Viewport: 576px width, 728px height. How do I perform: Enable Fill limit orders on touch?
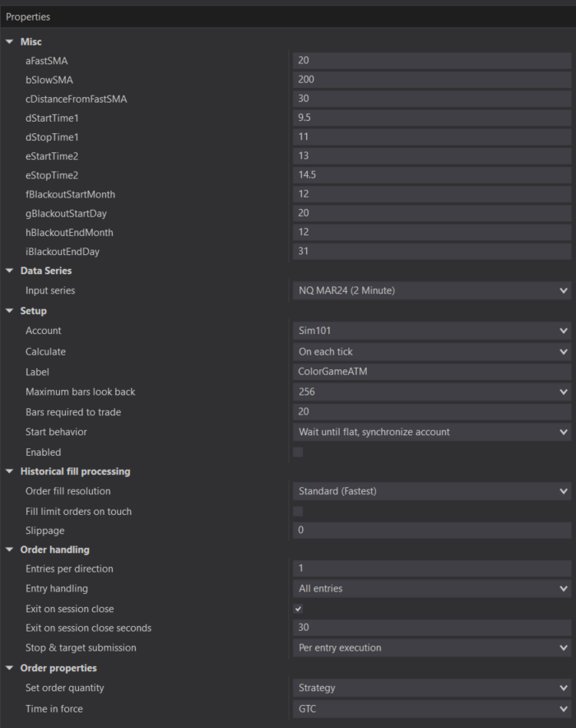point(298,511)
